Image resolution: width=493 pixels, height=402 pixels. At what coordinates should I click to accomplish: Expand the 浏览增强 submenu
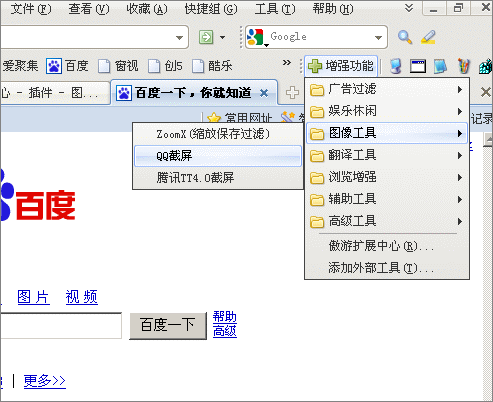(x=387, y=177)
